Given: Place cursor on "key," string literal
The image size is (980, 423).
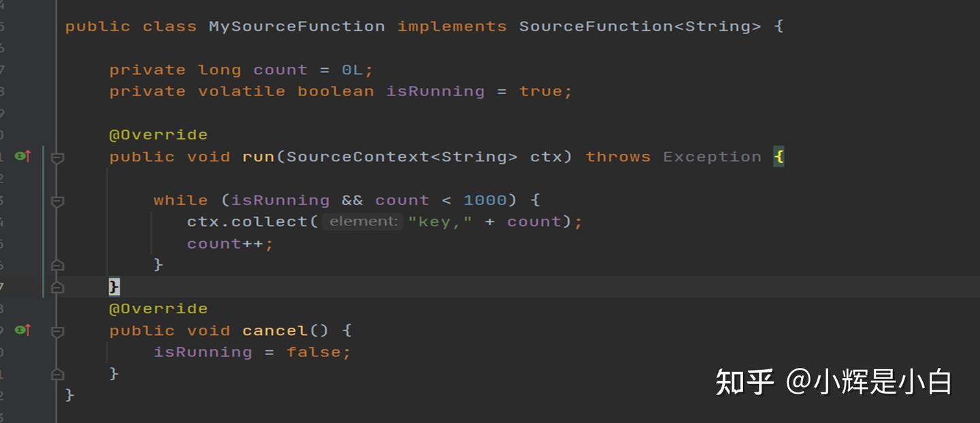Looking at the screenshot, I should [x=440, y=221].
